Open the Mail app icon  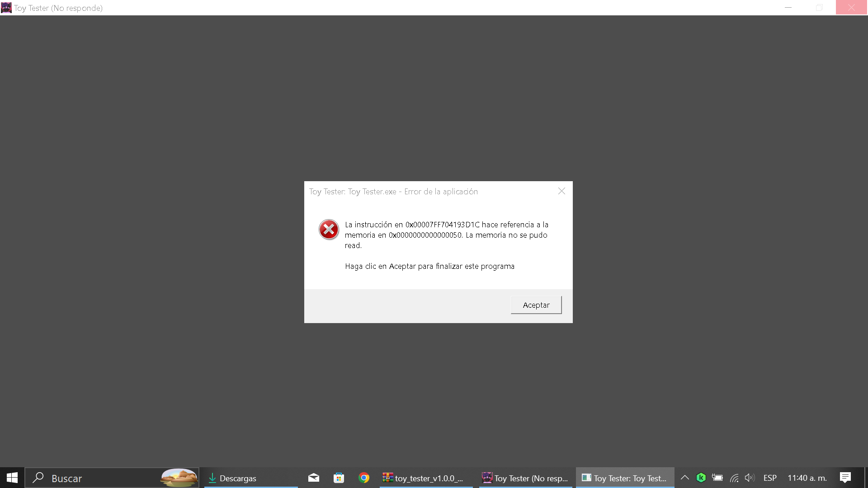(314, 478)
